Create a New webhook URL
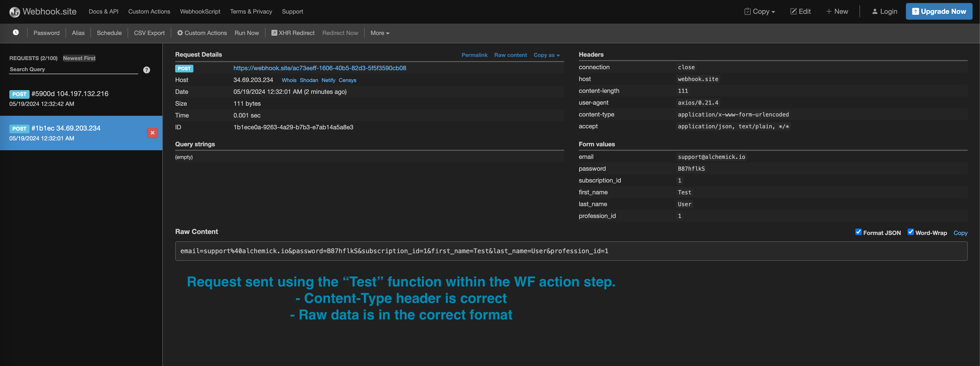Viewport: 980px width, 366px height. 837,11
